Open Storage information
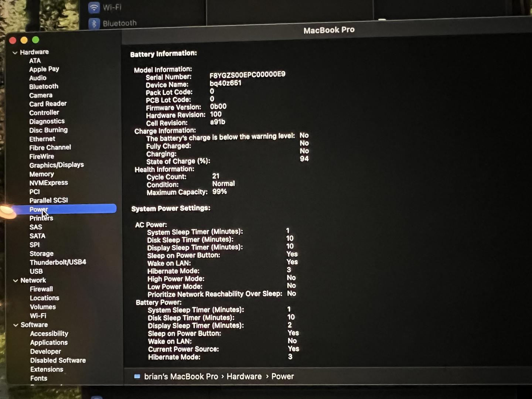532x399 pixels. [41, 253]
